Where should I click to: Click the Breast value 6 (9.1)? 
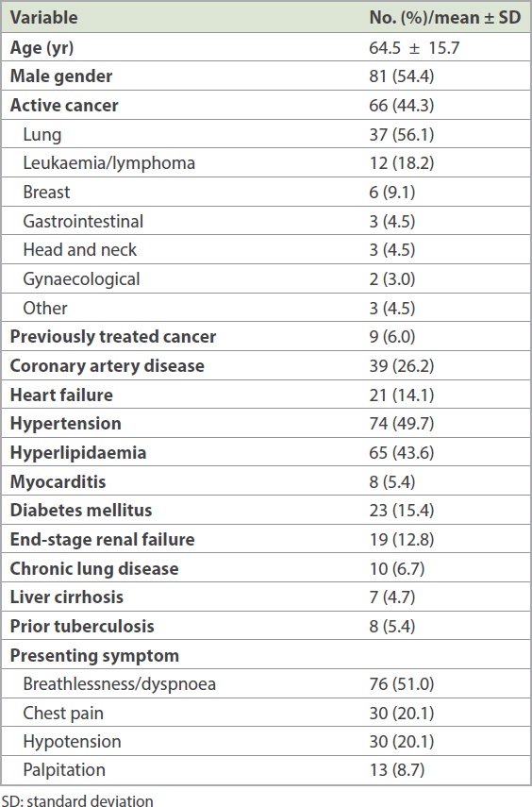[x=392, y=193]
